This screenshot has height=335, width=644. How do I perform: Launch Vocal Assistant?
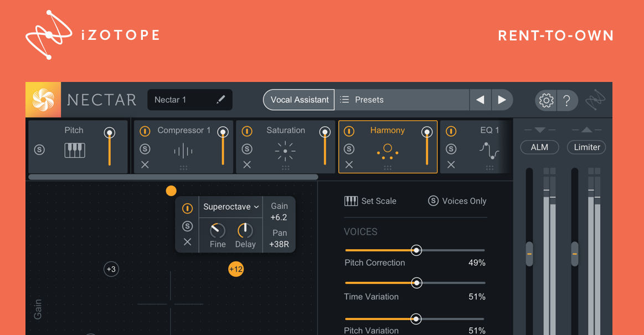point(298,100)
